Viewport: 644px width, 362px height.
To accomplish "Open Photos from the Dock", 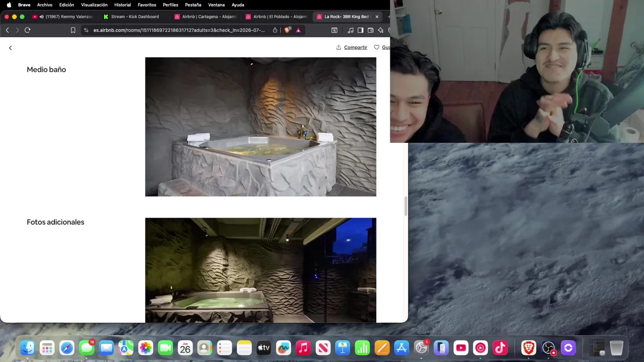I will (145, 348).
